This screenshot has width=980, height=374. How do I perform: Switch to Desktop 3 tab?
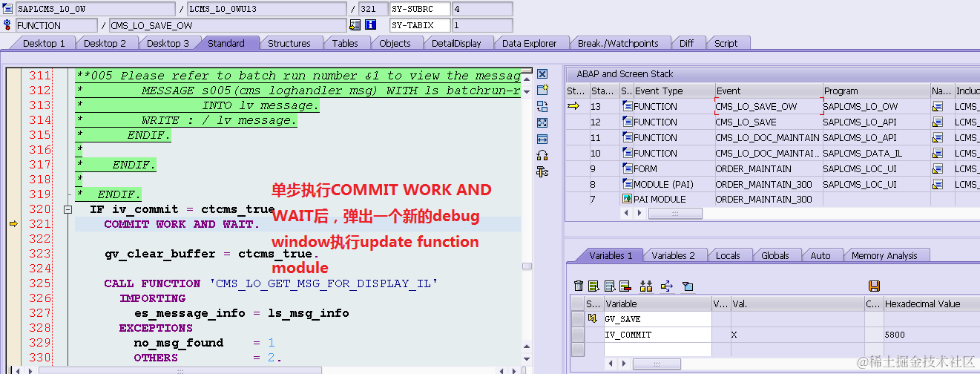pos(168,43)
